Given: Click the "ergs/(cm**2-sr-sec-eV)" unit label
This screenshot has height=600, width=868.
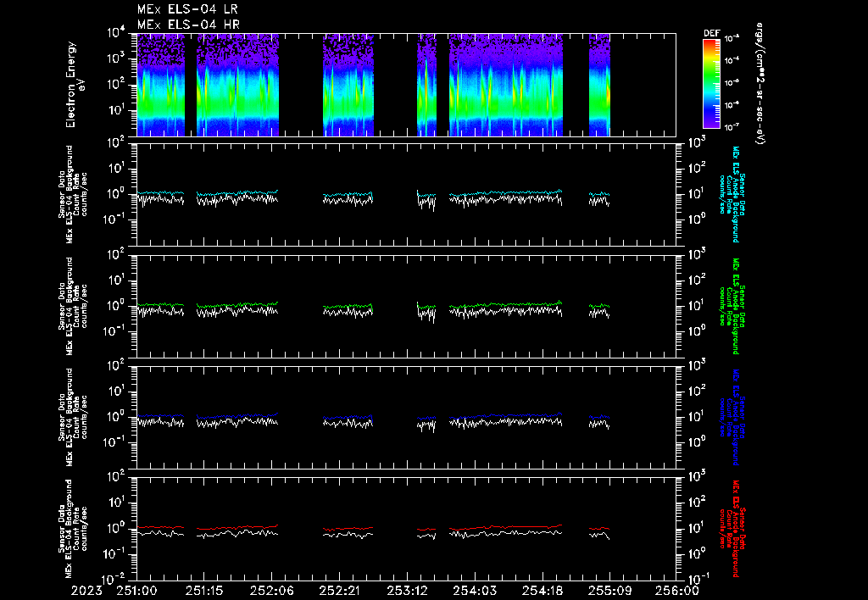Looking at the screenshot, I should click(760, 84).
